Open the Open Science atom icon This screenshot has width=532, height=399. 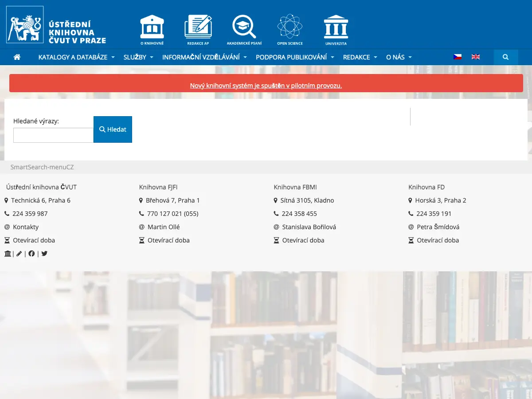click(290, 30)
